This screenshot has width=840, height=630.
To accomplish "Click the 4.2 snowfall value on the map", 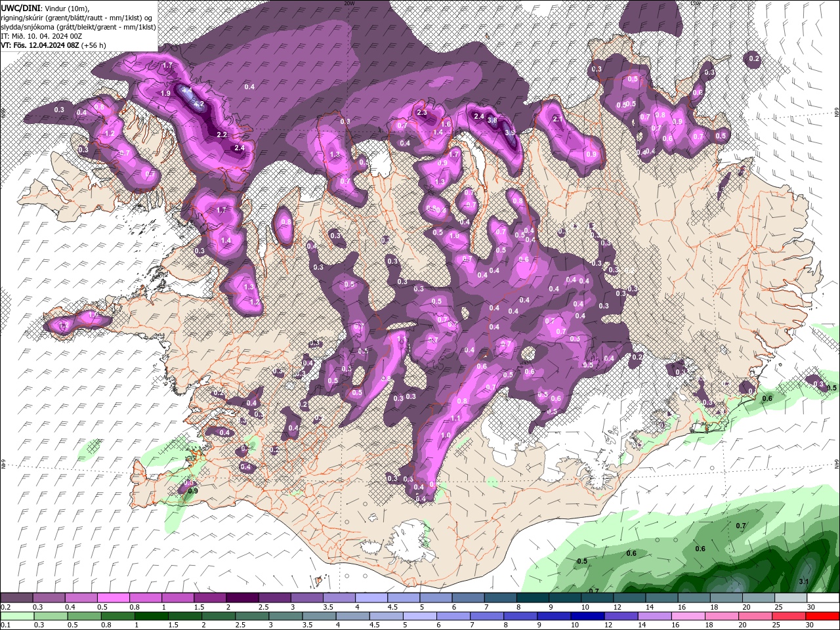I will pos(199,104).
